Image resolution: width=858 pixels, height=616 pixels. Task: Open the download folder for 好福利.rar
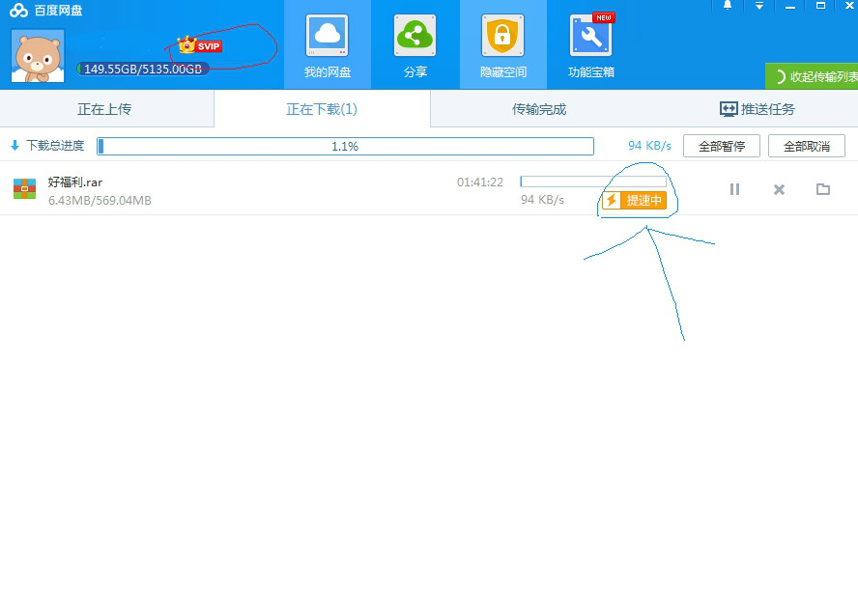[822, 189]
